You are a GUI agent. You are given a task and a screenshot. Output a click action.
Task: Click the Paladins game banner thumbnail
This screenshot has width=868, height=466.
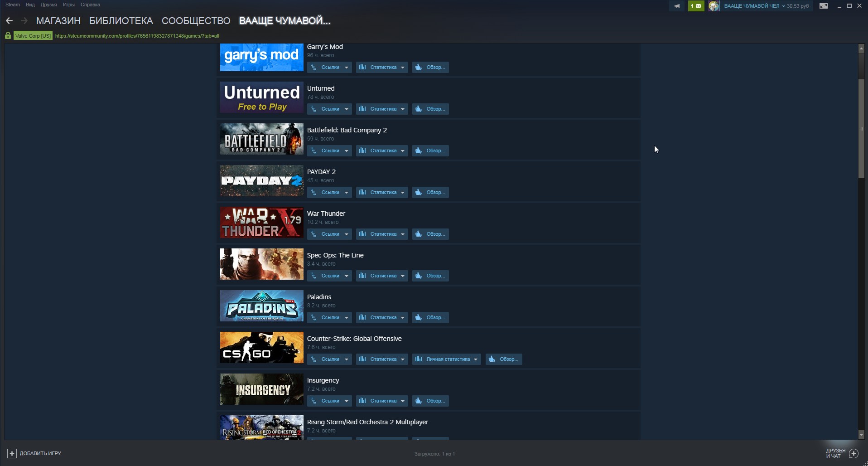tap(262, 306)
